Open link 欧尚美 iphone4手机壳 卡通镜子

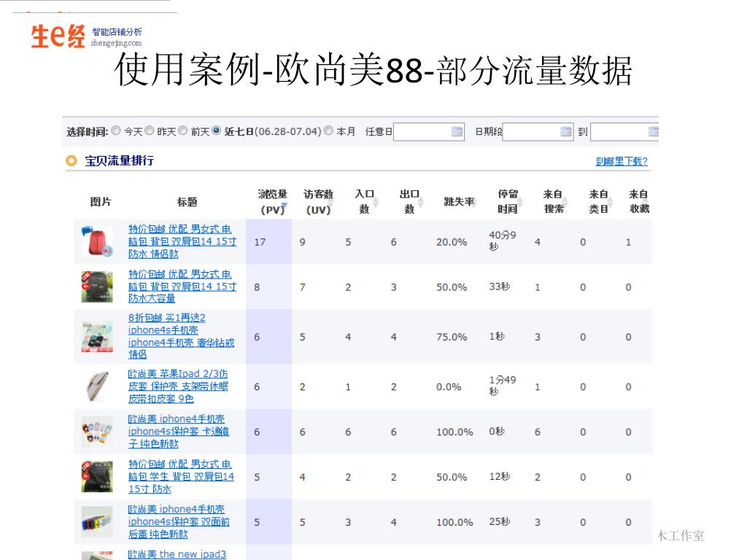[x=179, y=432]
